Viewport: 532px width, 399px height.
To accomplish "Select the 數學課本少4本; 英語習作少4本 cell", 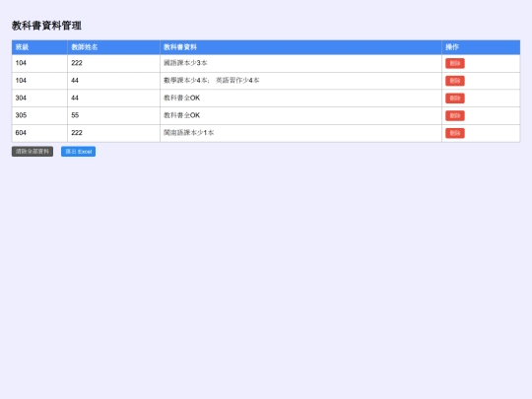I will pos(300,81).
